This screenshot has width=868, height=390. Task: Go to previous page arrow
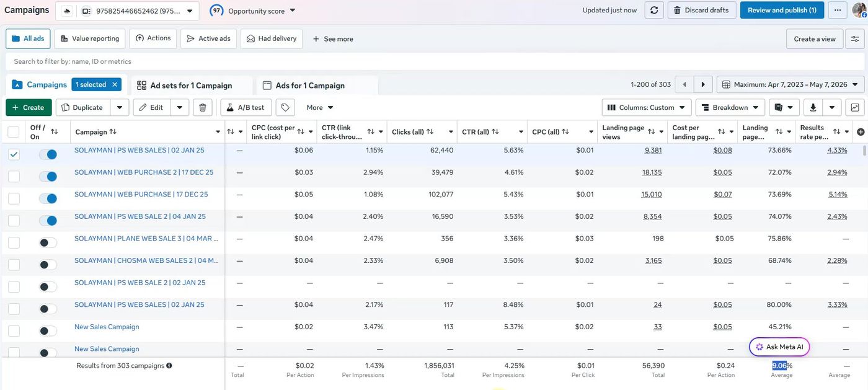coord(684,84)
